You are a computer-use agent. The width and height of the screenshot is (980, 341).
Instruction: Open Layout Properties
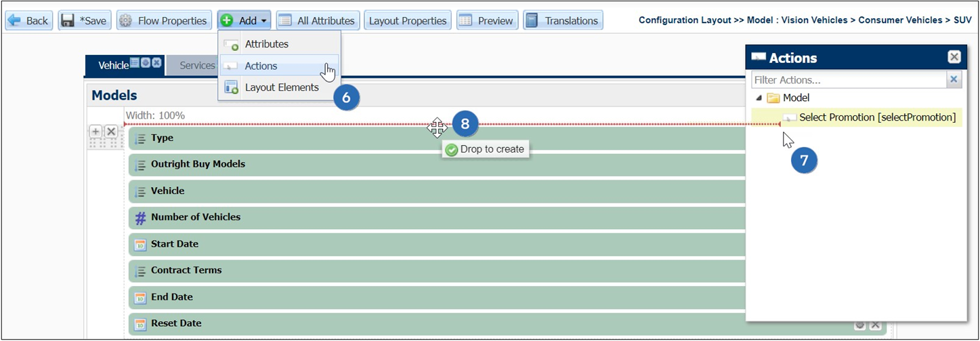(408, 20)
